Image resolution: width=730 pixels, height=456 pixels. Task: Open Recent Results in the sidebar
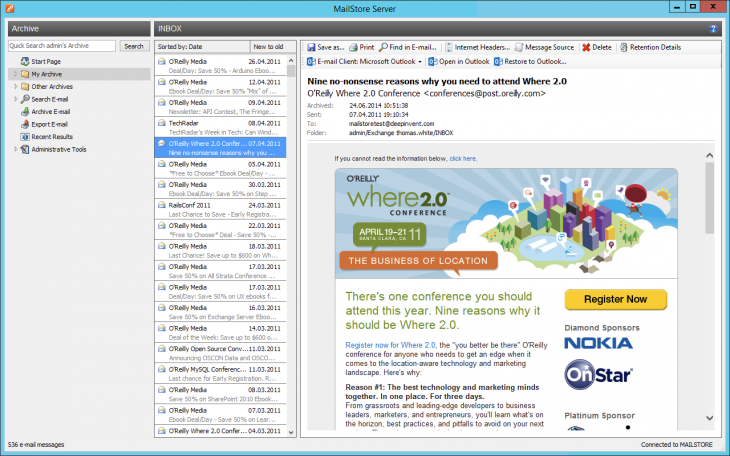[51, 137]
